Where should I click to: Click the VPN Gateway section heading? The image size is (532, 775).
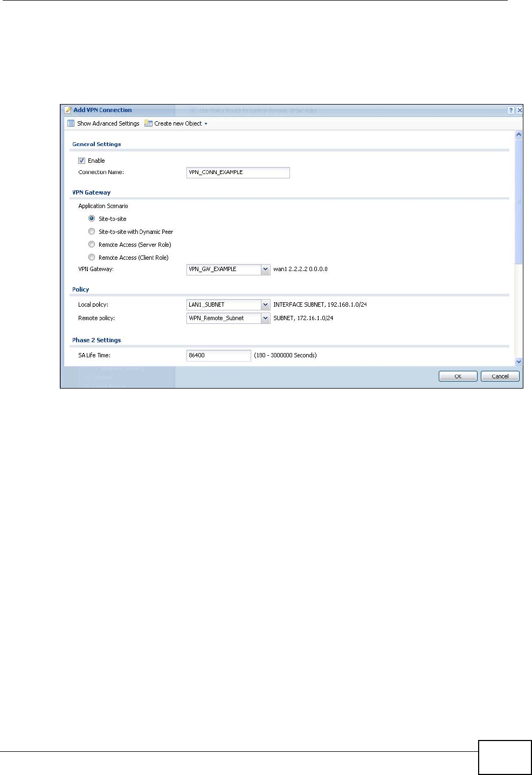coord(92,192)
